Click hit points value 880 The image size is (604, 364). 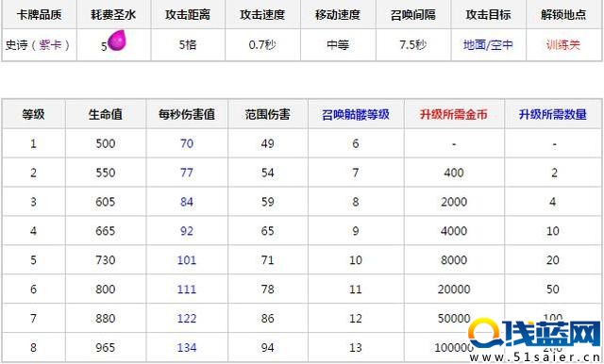click(x=105, y=318)
